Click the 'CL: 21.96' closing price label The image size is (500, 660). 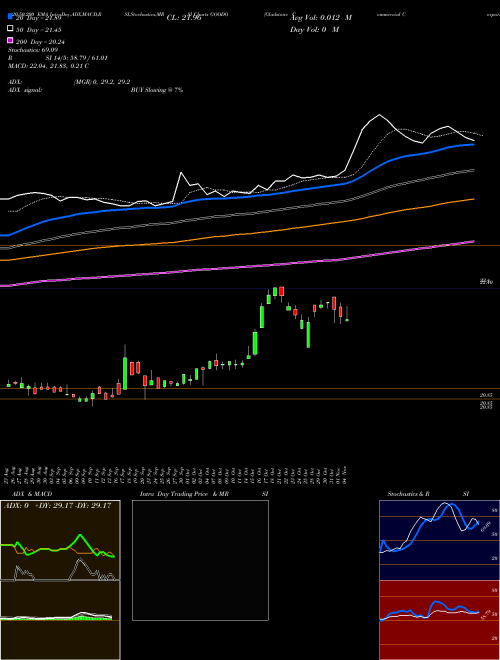(x=184, y=18)
